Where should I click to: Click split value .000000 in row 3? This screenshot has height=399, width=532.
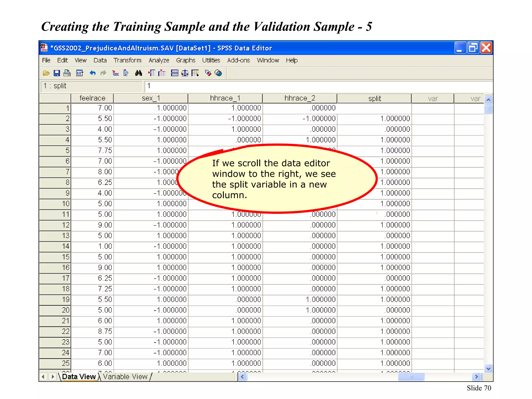[x=374, y=129]
